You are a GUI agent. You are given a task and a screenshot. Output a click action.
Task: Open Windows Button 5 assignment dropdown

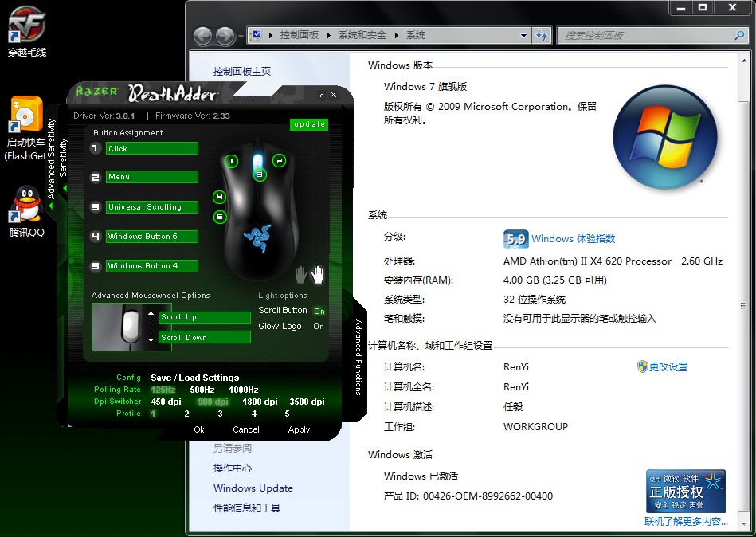point(152,236)
